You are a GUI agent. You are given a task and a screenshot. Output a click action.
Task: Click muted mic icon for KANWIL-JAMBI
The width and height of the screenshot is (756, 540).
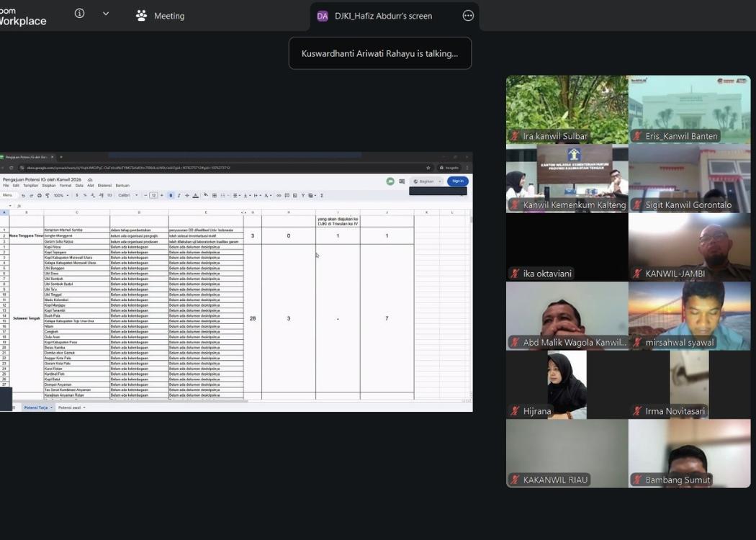coord(637,274)
